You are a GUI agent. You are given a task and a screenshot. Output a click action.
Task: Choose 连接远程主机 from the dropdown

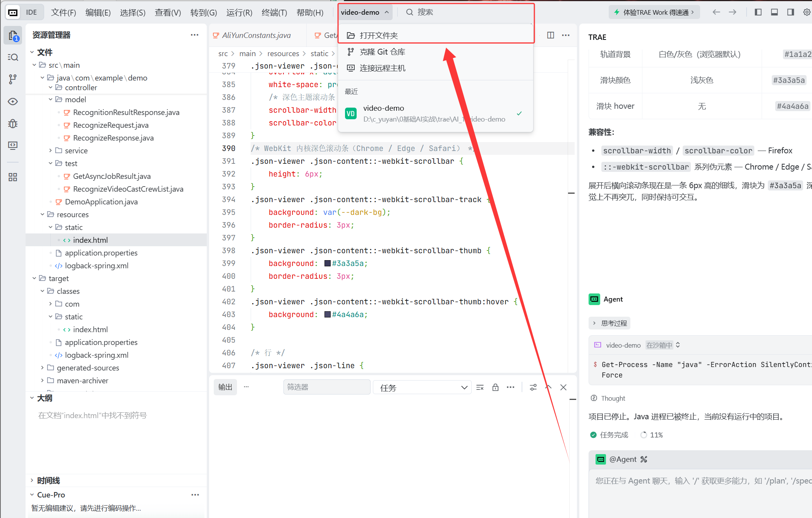[x=436, y=68]
